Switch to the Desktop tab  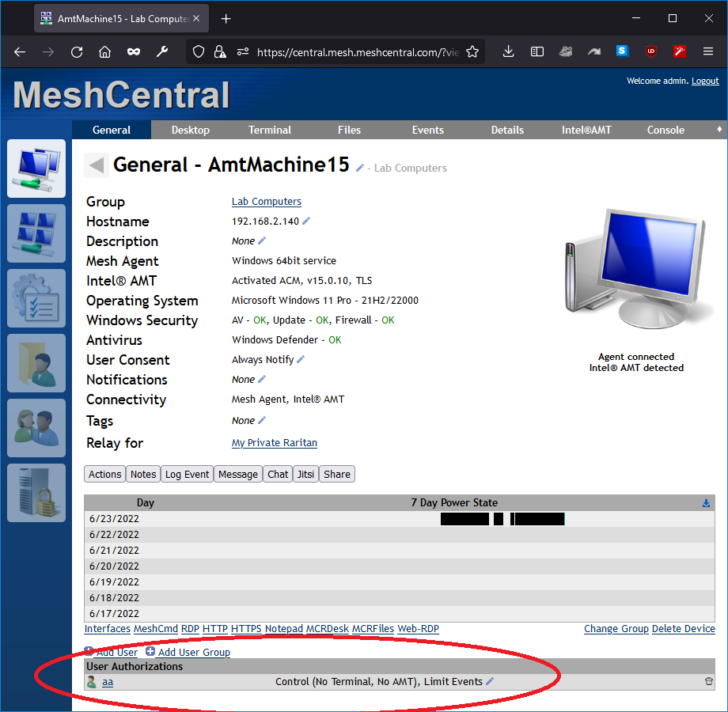tap(190, 130)
